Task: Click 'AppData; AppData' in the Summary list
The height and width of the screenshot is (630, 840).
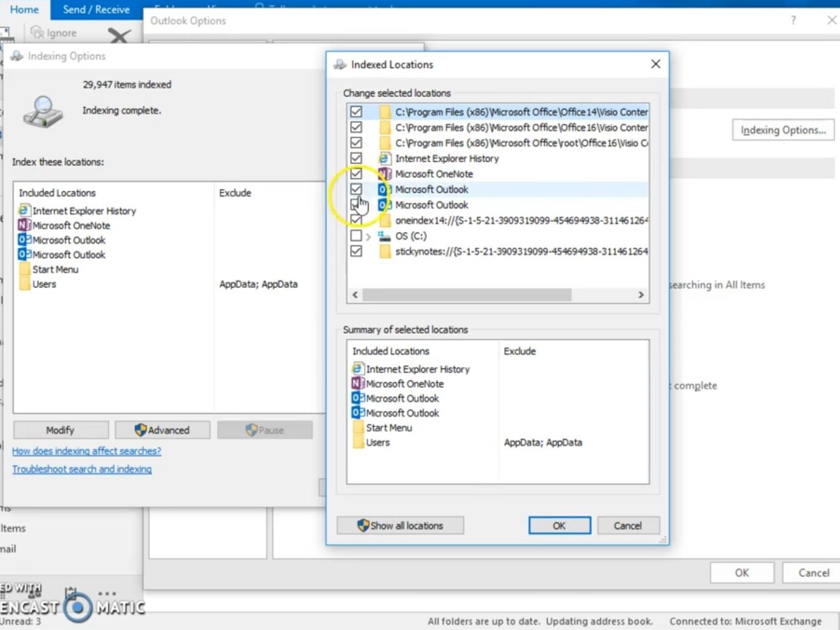Action: tap(543, 442)
